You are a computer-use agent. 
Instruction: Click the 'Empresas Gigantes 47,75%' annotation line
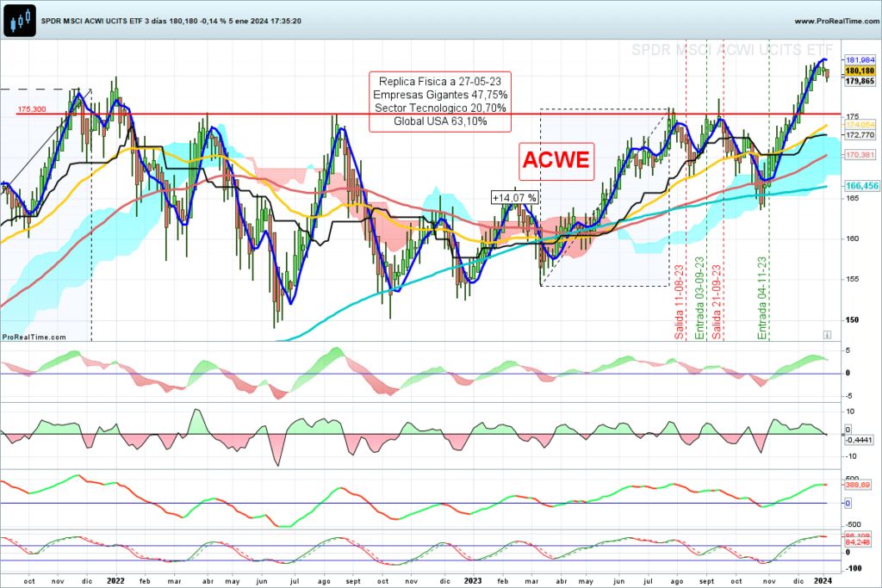440,95
